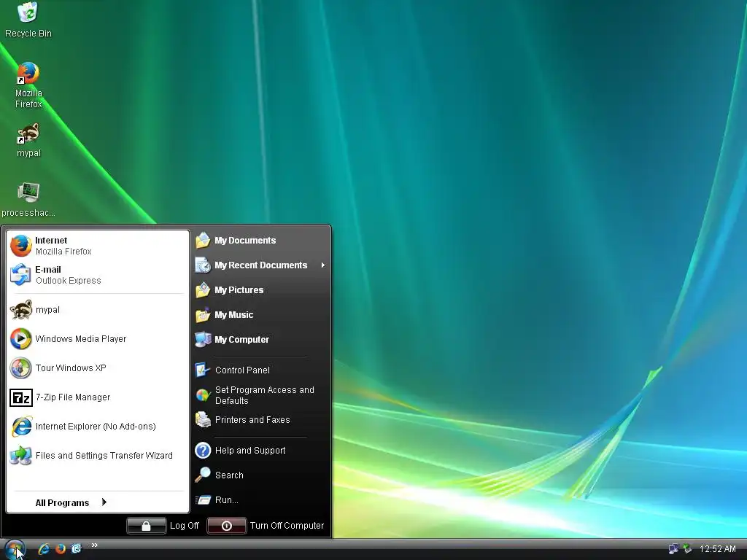Image resolution: width=747 pixels, height=560 pixels.
Task: Click the 12:52 AM taskbar clock
Action: (x=717, y=549)
